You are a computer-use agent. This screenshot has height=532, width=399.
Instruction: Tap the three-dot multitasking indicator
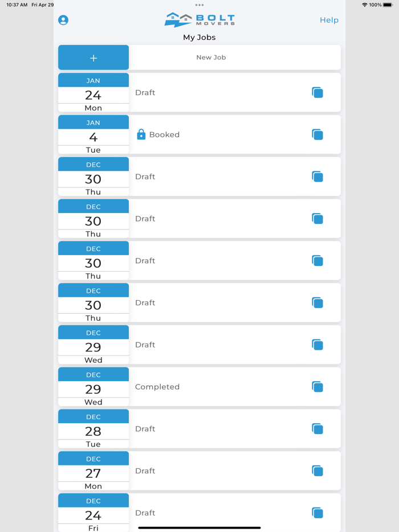click(199, 5)
